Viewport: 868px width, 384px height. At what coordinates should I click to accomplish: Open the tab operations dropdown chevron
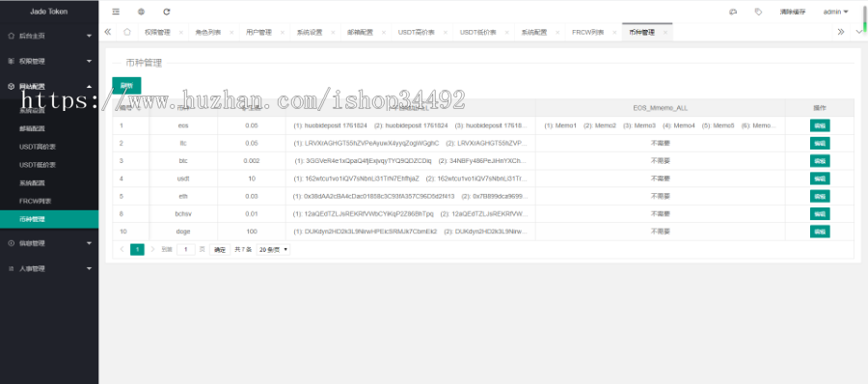(858, 32)
